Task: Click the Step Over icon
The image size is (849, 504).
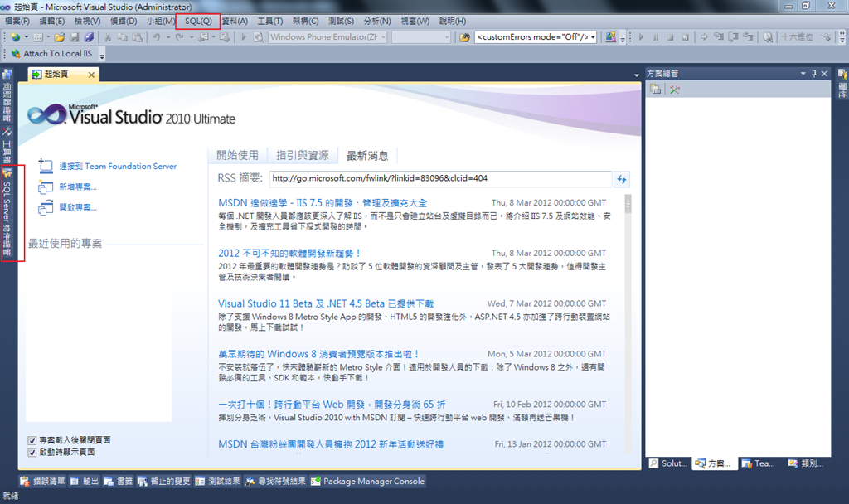Action: [733, 37]
